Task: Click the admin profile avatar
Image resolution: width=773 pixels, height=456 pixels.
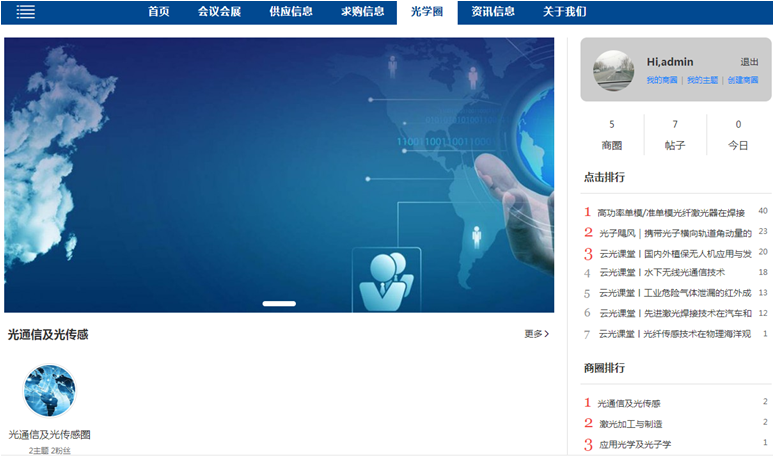Action: pos(613,70)
